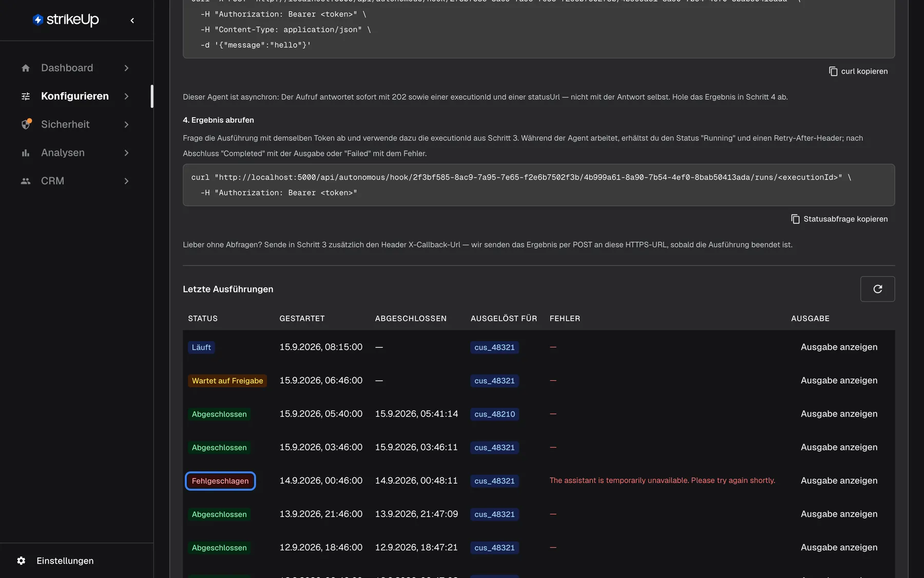Click the Letzte Ausführungen heading
This screenshot has width=924, height=578.
point(228,289)
